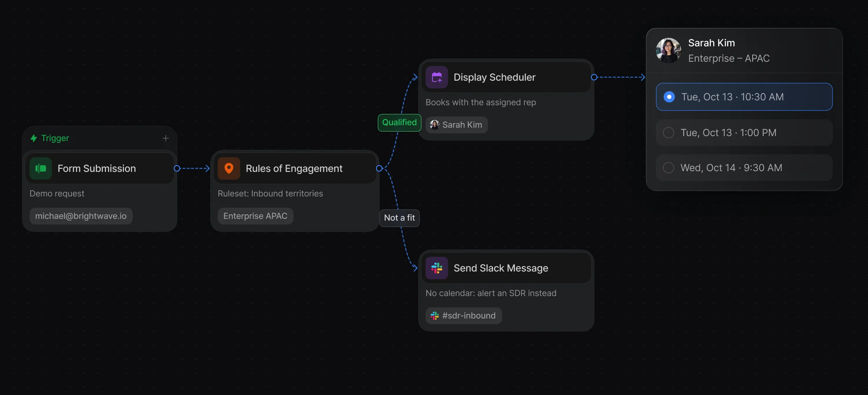Add a trigger with the plus icon
Screen dimensions: 868x395
(166, 138)
